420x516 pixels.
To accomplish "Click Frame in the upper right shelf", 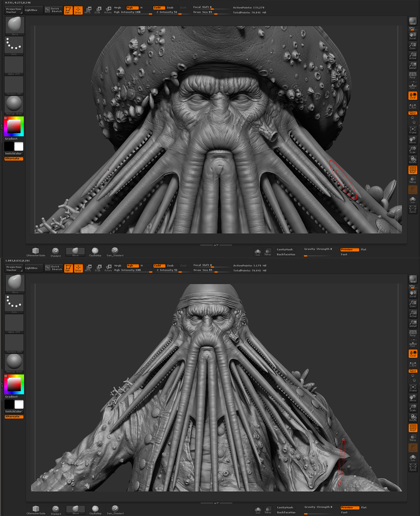I will click(x=413, y=130).
